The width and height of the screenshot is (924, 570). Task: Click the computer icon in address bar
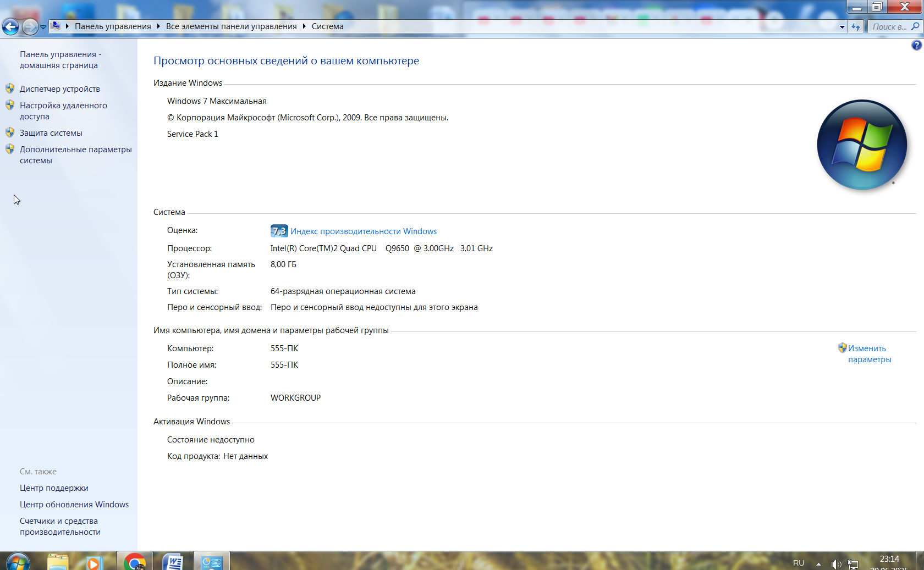pos(56,26)
